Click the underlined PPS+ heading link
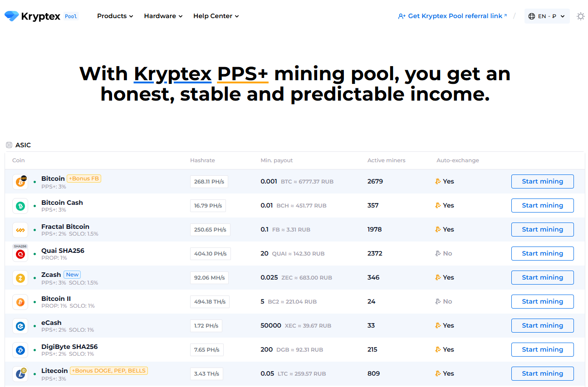 point(243,74)
